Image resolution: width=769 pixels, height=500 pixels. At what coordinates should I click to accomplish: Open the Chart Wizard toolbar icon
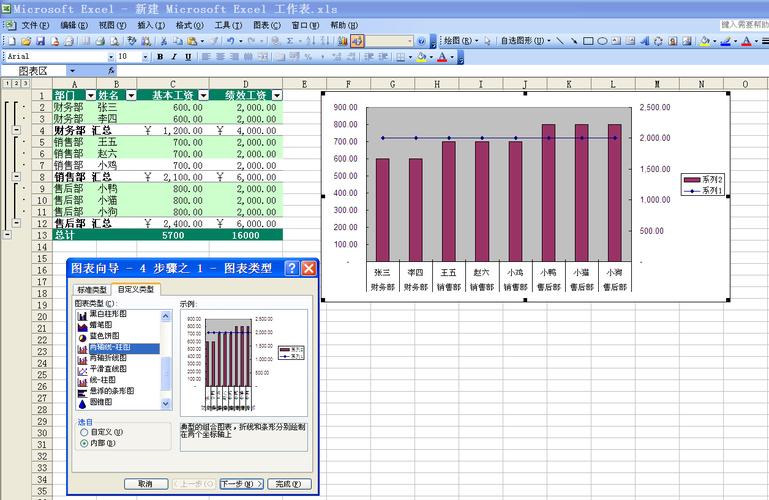343,41
